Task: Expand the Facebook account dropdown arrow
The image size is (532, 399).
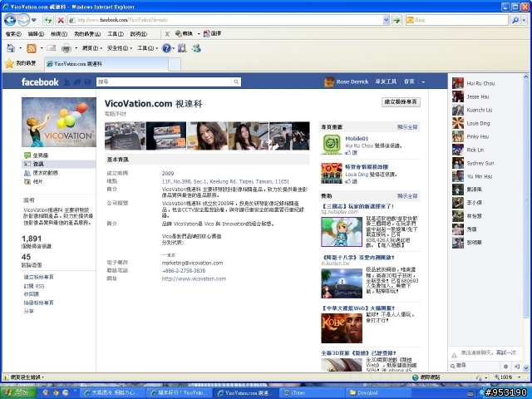Action: point(423,81)
